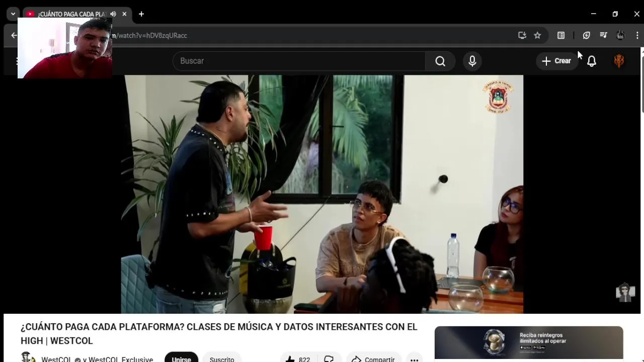Image resolution: width=644 pixels, height=362 pixels.
Task: Bookmark this page with the star icon
Action: (x=537, y=35)
